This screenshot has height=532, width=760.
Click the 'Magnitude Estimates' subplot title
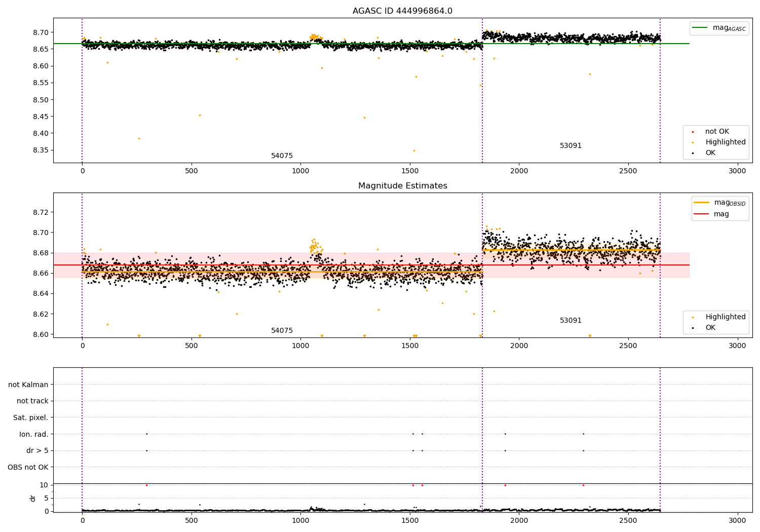tap(402, 186)
